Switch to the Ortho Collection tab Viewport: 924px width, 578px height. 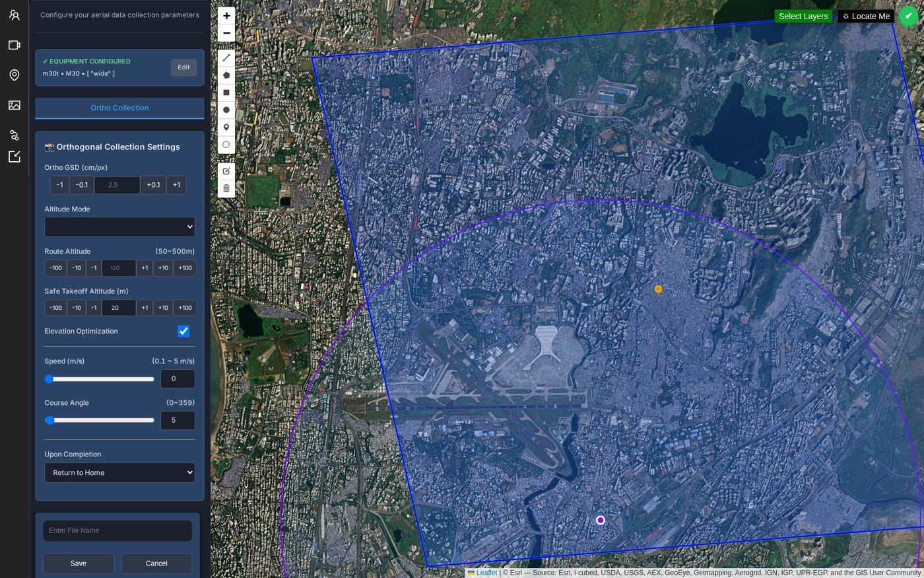(119, 108)
